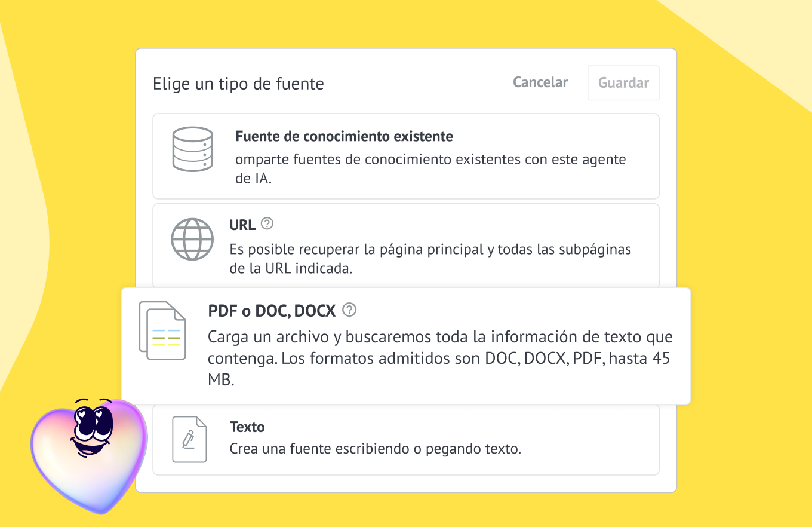The image size is (812, 527).
Task: Select the Texto option title
Action: 247,427
